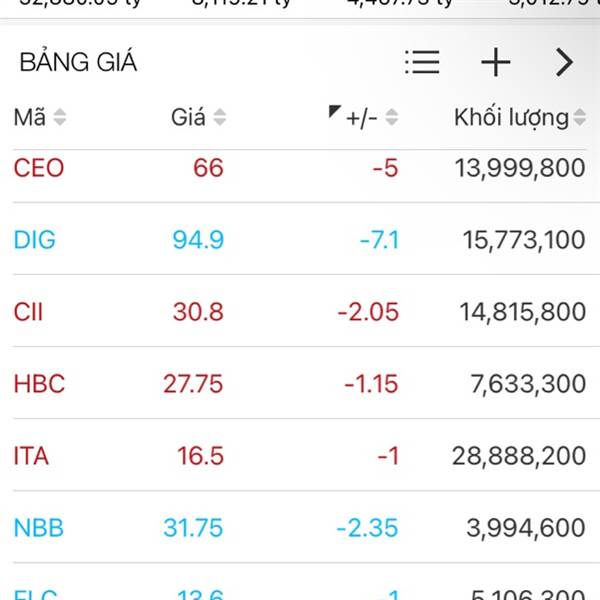
Task: Open next page with right chevron
Action: pyautogui.click(x=564, y=62)
